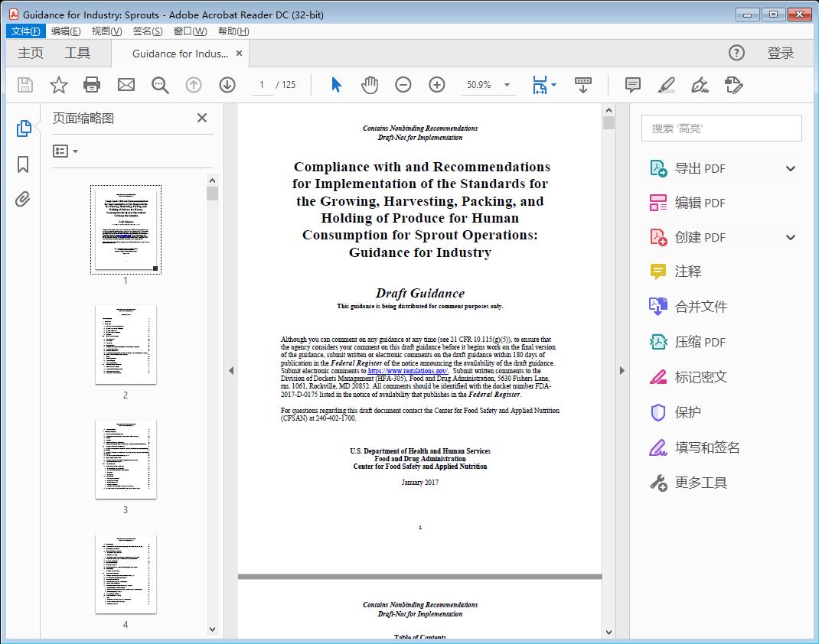Expand the 导出 PDF options chevron
Image resolution: width=819 pixels, height=644 pixels.
[791, 168]
